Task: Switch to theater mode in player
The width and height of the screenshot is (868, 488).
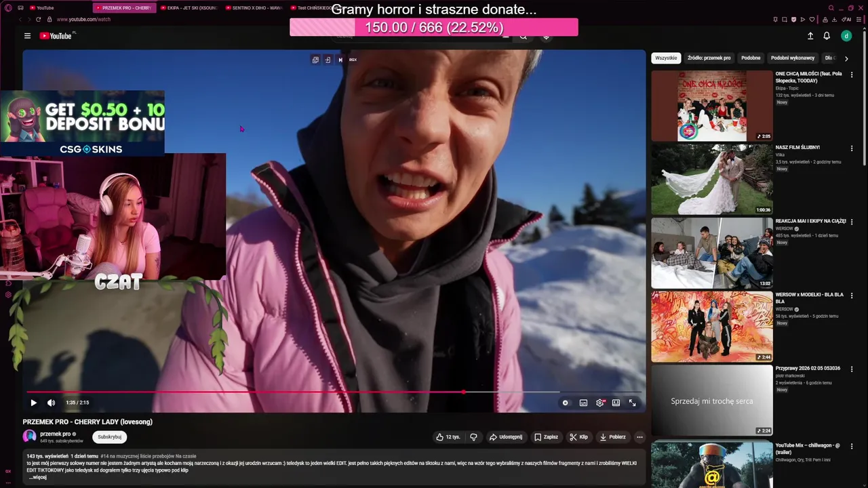Action: pyautogui.click(x=616, y=403)
